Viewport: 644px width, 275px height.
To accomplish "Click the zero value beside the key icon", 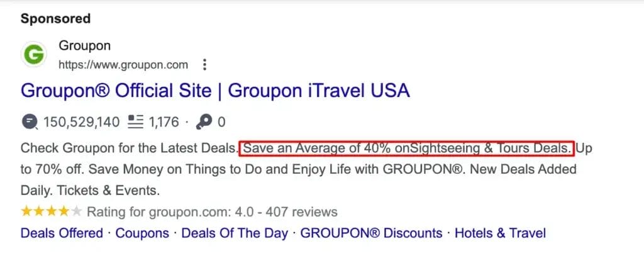I will tap(221, 122).
